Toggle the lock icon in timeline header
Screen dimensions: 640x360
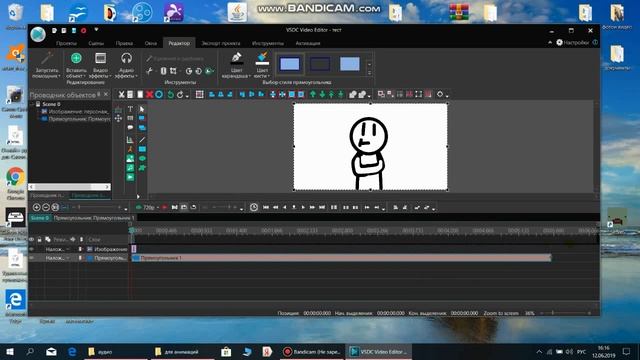pos(39,240)
